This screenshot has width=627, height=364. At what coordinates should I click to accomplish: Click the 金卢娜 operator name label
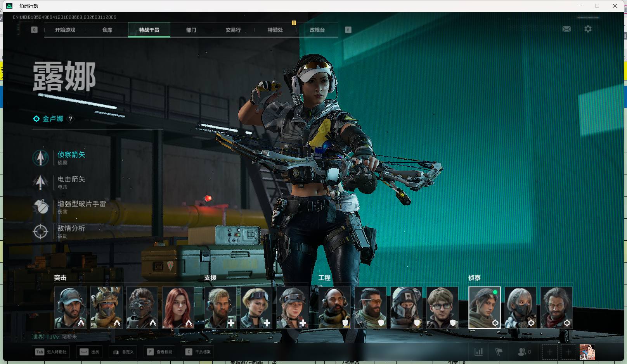point(53,119)
